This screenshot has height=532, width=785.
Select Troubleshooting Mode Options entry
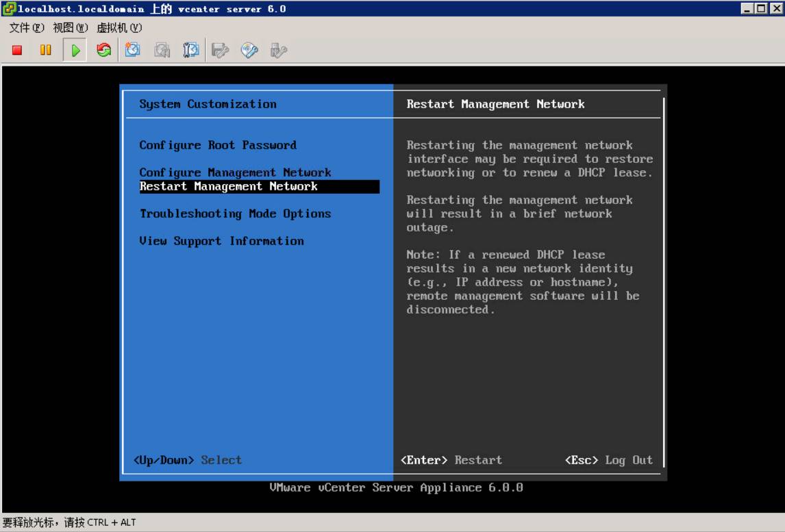tap(236, 214)
